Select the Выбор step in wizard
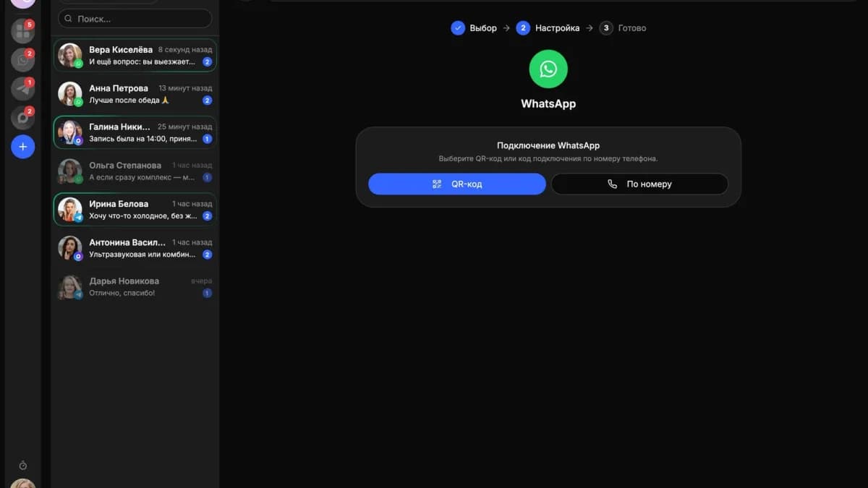 (x=474, y=28)
